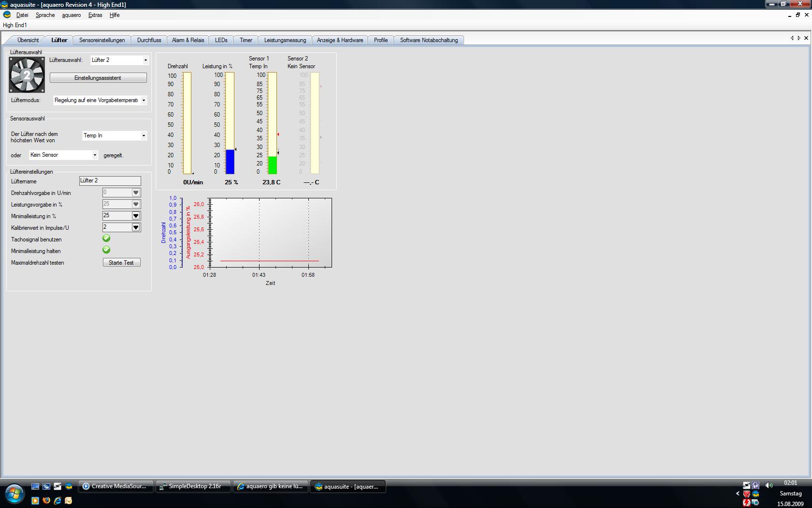
Task: Click into the Lüftername text field
Action: (110, 181)
